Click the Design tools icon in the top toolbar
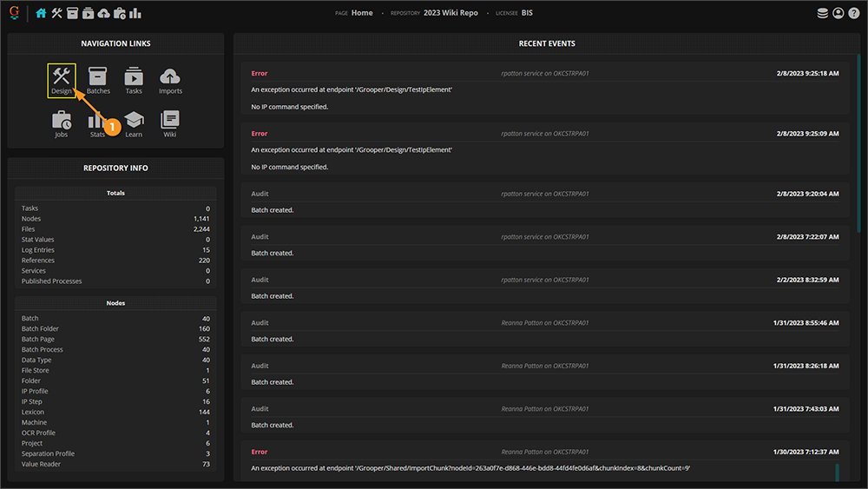868x489 pixels. coord(57,13)
